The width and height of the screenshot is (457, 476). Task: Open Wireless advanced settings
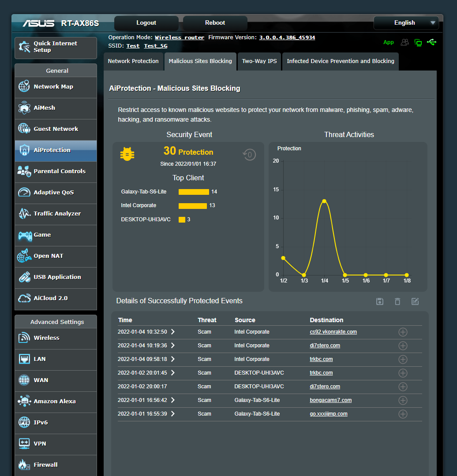pos(56,338)
